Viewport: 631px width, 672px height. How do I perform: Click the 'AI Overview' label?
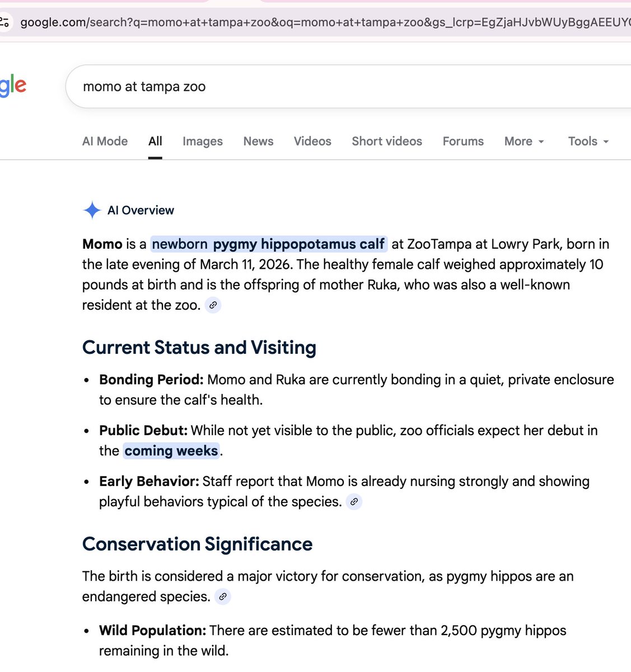pyautogui.click(x=141, y=211)
